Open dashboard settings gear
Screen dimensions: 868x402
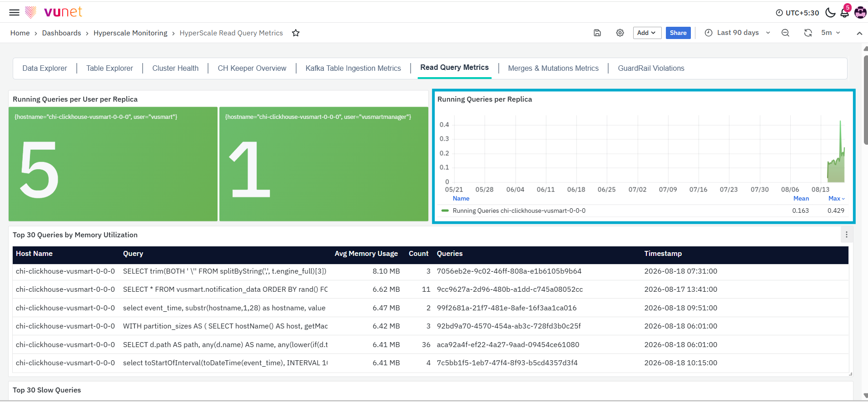(x=620, y=33)
